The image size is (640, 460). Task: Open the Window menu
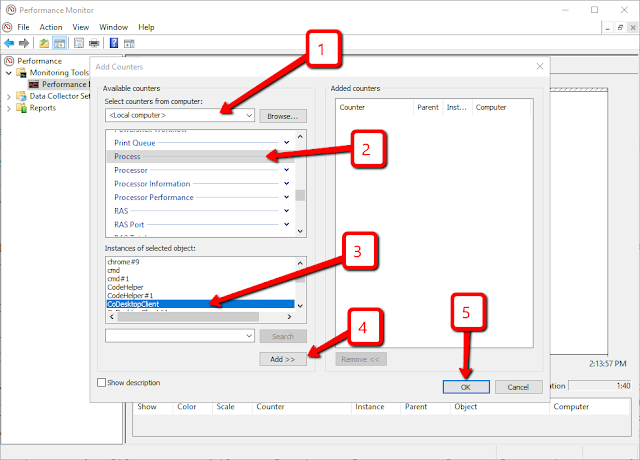[x=113, y=27]
